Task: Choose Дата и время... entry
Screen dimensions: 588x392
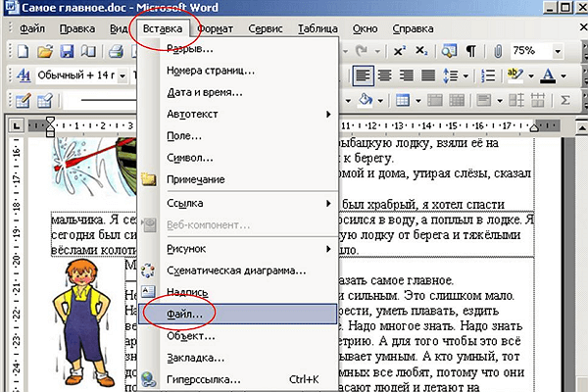Action: click(x=238, y=92)
